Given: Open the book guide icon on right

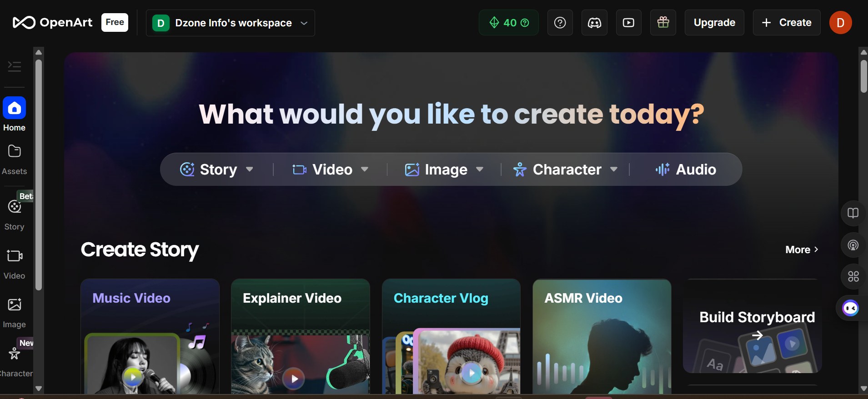Looking at the screenshot, I should (x=853, y=213).
